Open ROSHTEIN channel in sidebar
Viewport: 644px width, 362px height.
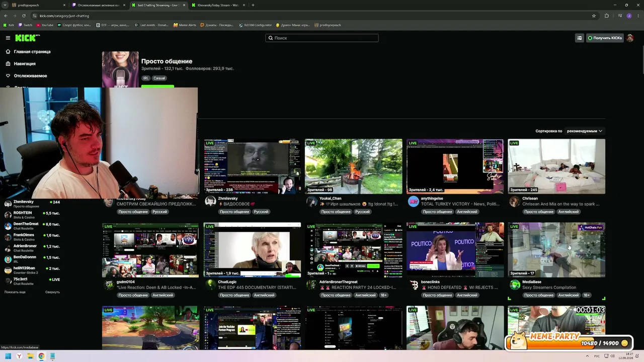(x=32, y=215)
